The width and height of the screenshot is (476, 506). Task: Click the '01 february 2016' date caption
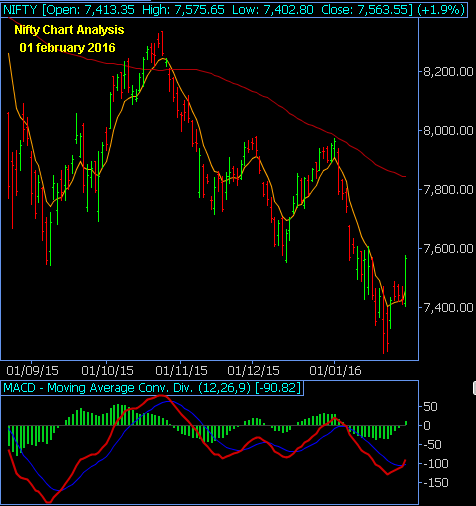tap(67, 48)
